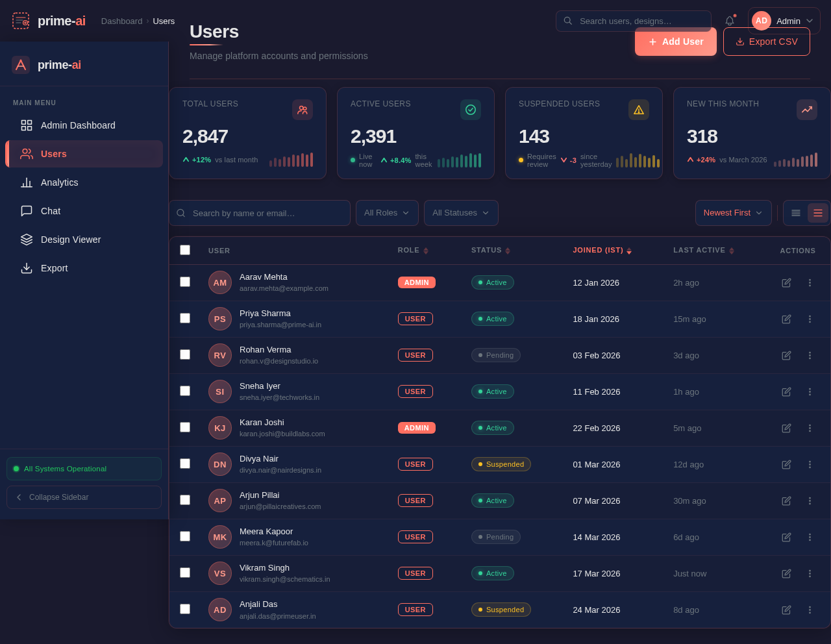Open the Admin Dashboard menu item
The image size is (831, 644).
point(78,125)
